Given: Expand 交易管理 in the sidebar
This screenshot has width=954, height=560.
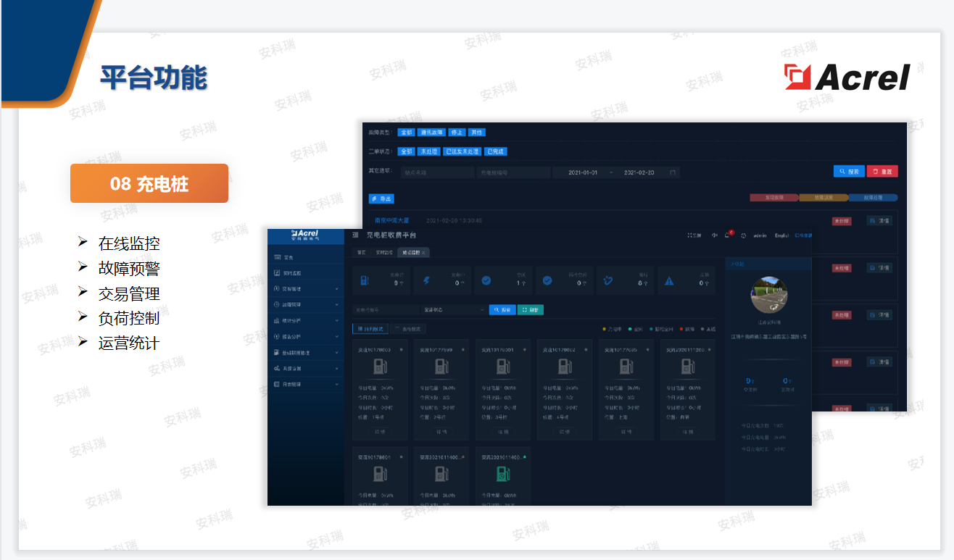Looking at the screenshot, I should (x=307, y=289).
